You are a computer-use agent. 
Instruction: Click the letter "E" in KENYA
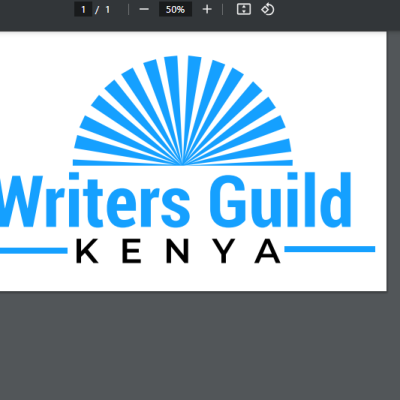click(132, 251)
